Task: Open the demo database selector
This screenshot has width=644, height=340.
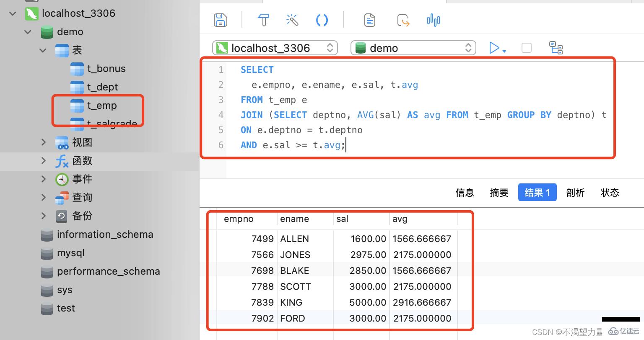Action: pyautogui.click(x=413, y=48)
